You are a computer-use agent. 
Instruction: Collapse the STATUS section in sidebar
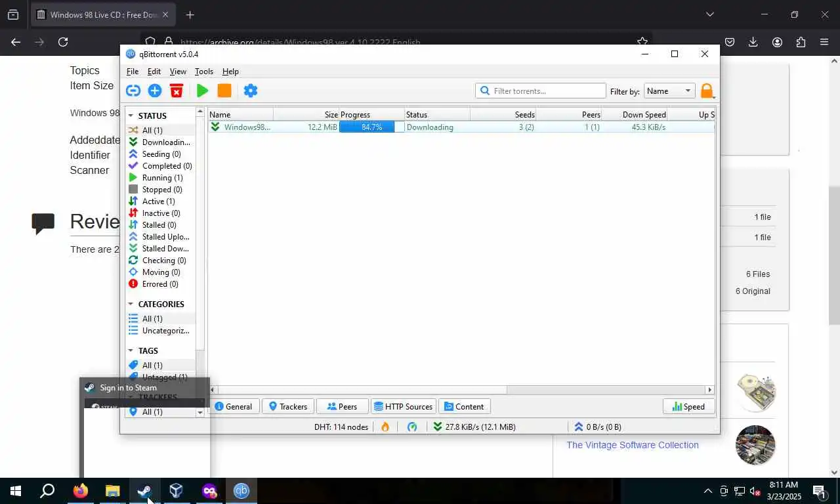(131, 115)
